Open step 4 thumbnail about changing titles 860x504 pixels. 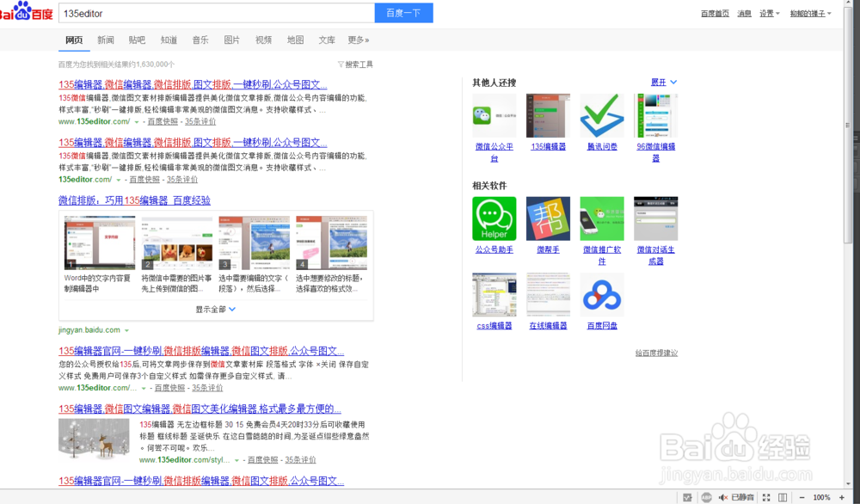(331, 243)
